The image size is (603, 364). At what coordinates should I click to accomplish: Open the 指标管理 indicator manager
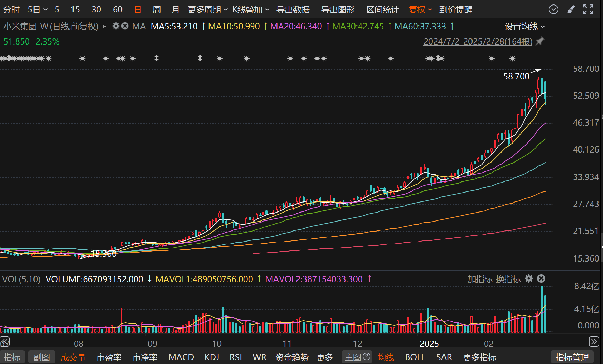coord(572,357)
